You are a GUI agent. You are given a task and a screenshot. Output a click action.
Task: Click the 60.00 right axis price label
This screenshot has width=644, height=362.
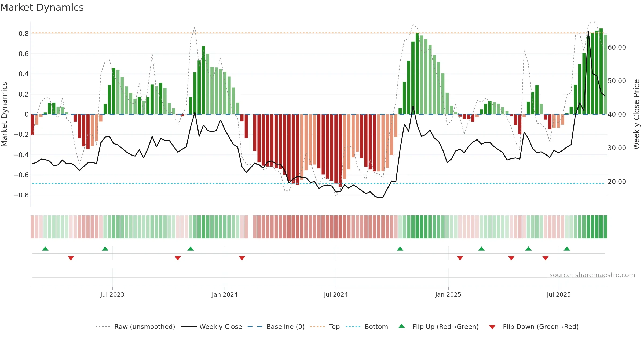617,47
